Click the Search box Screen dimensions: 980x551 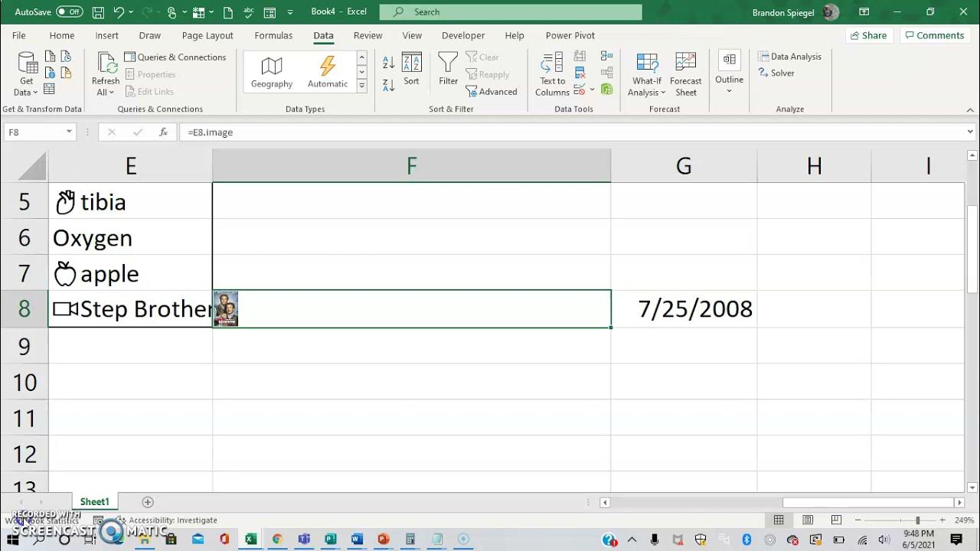[x=511, y=12]
